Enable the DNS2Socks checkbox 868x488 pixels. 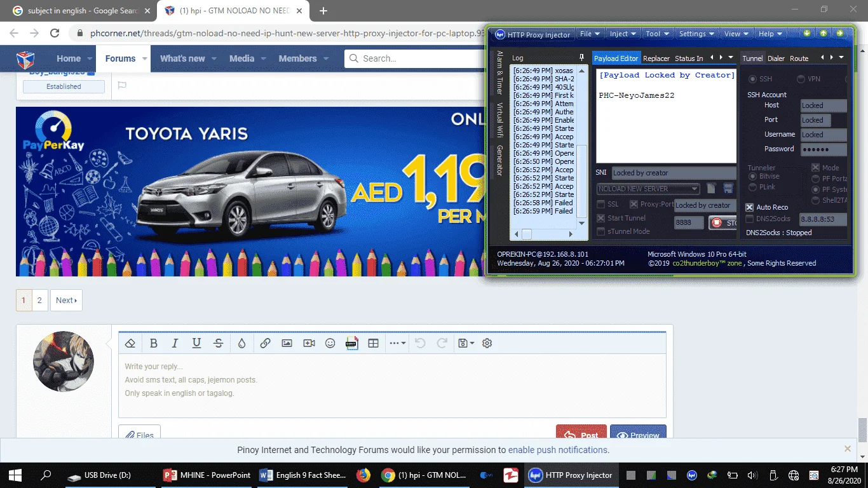[x=750, y=219]
